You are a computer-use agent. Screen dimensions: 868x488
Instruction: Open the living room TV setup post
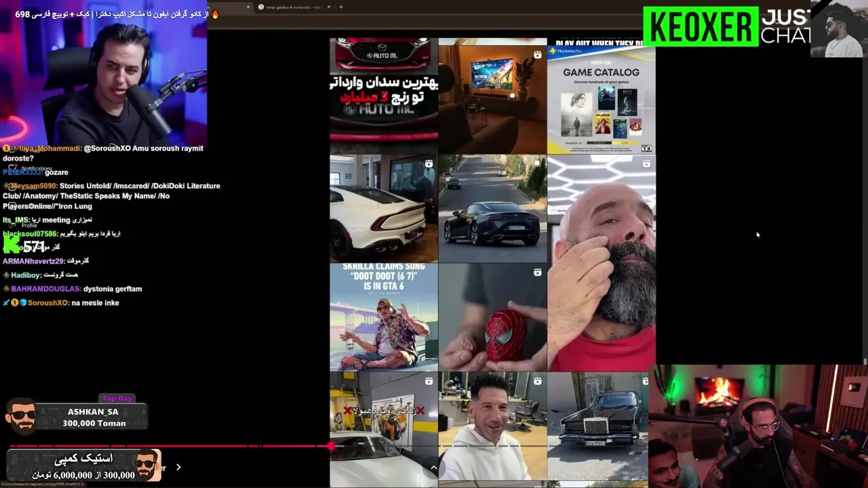click(492, 100)
